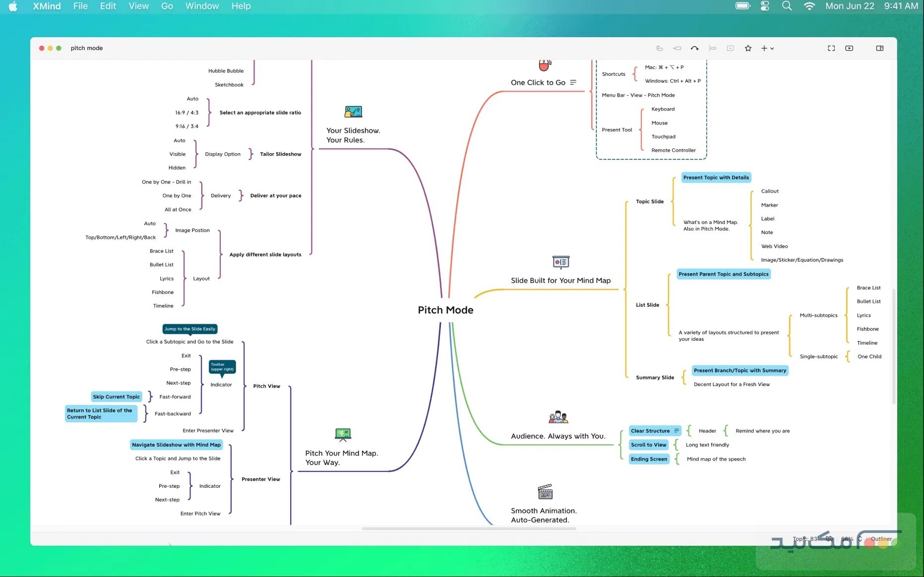
Task: Click the Subtopic icon in toolbar
Action: tap(677, 48)
